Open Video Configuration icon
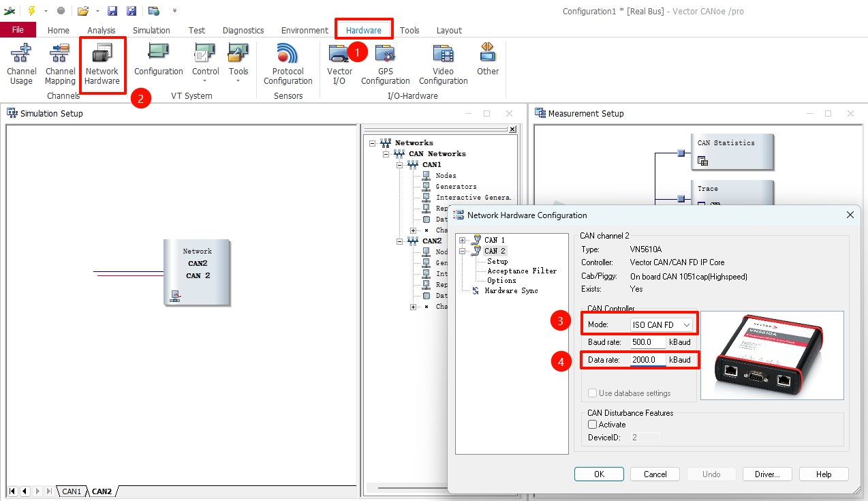868x501 pixels. [x=443, y=63]
